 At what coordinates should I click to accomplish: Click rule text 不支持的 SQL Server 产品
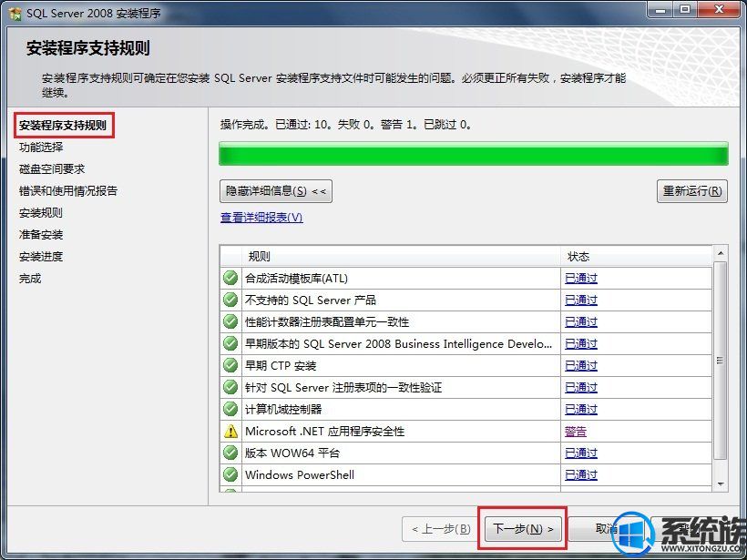coord(311,300)
